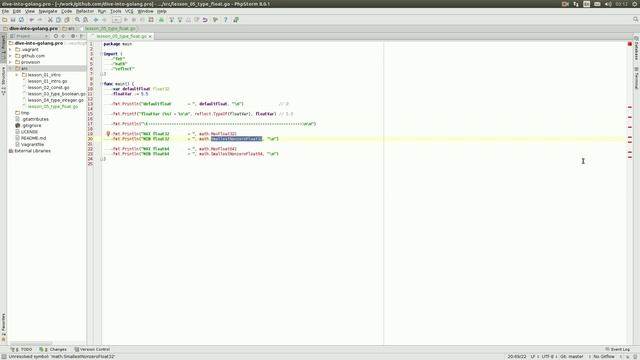This screenshot has height=360, width=640.
Task: Open the Version Control tool window
Action: [x=93, y=349]
